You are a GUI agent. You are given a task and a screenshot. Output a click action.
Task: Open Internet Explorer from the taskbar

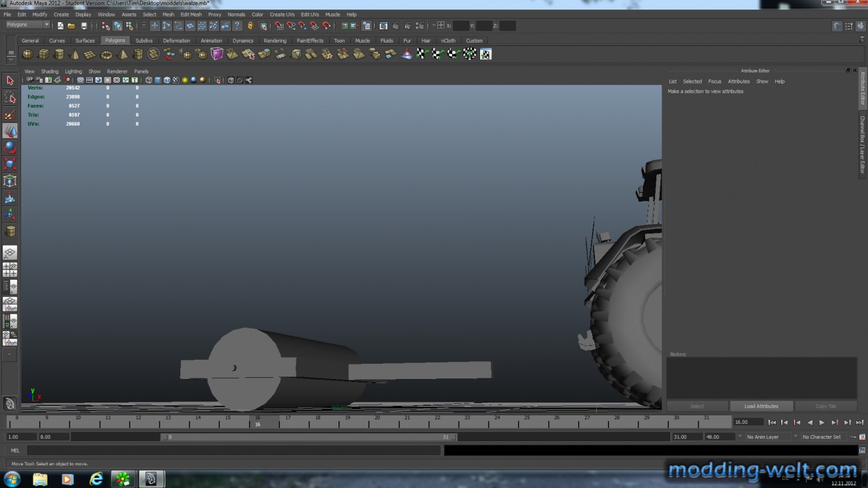pyautogui.click(x=96, y=479)
